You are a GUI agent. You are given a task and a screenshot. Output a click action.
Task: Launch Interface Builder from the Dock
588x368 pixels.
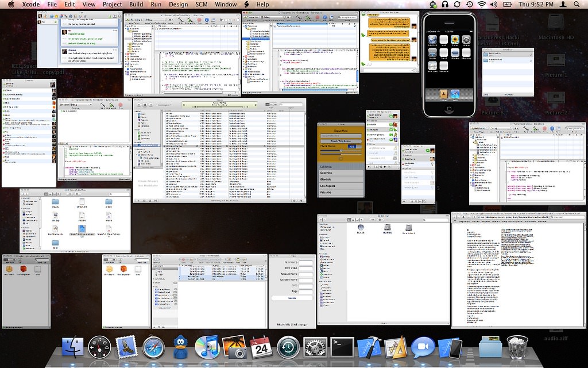396,348
